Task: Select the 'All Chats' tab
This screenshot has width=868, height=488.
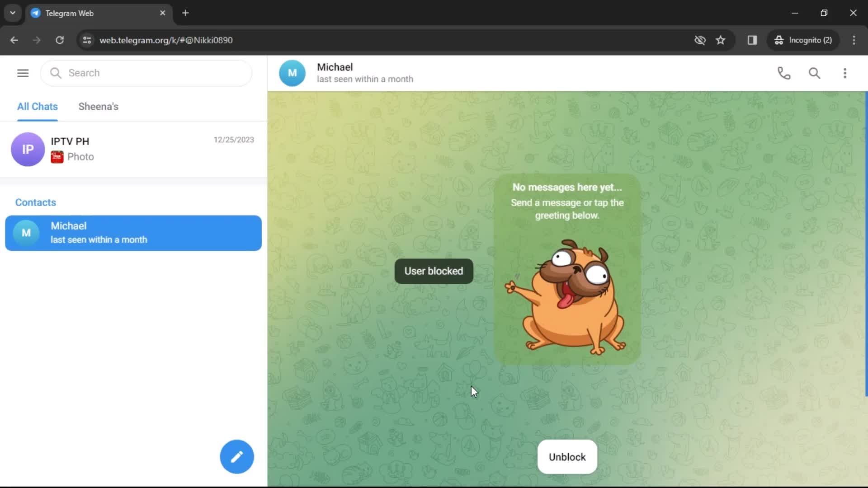Action: point(37,106)
